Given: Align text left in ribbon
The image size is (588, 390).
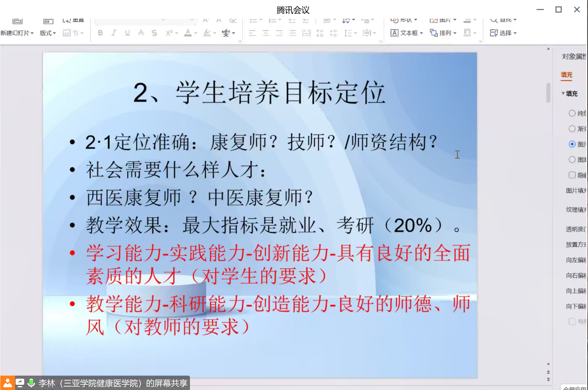Looking at the screenshot, I should click(x=252, y=33).
